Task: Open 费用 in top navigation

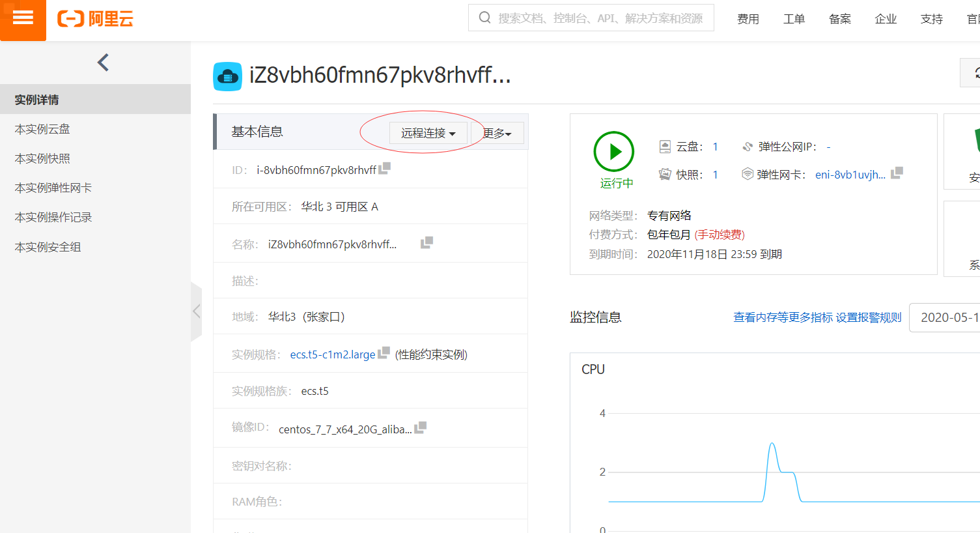Action: (x=748, y=19)
